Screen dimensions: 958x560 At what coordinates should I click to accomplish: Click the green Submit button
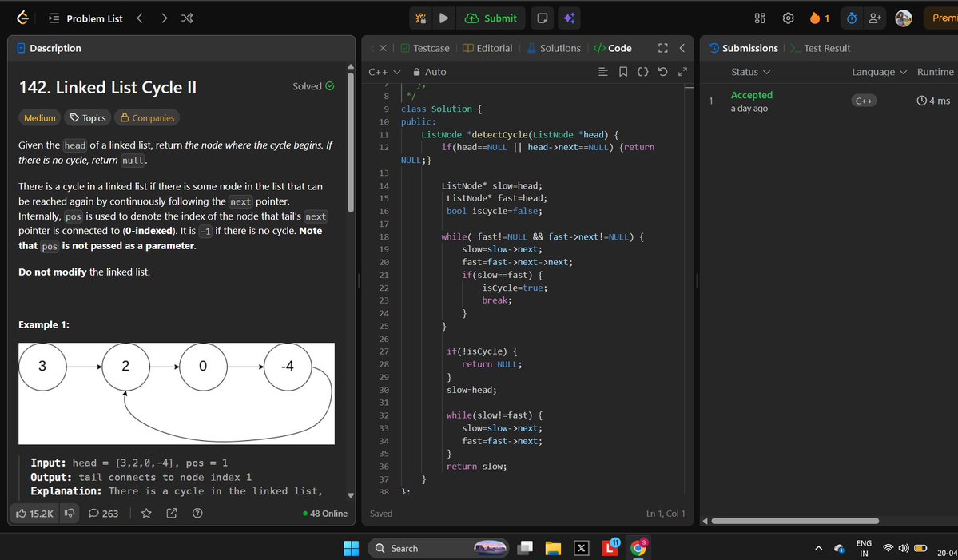490,18
